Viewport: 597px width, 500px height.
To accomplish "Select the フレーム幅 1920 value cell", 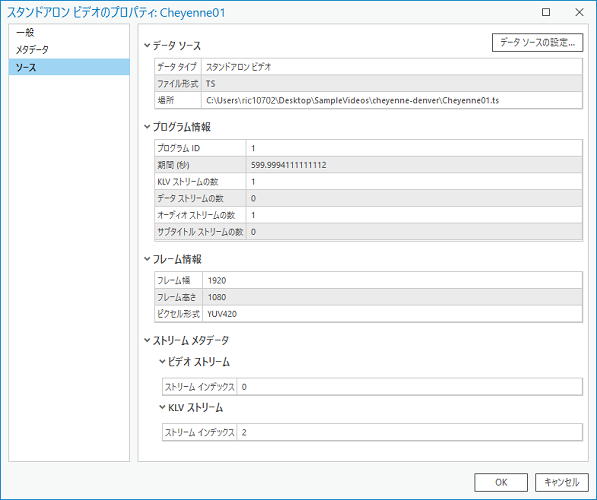I will pos(393,281).
